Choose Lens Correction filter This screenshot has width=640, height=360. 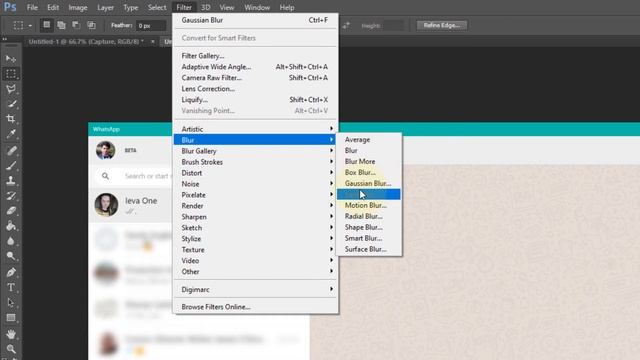pos(256,89)
